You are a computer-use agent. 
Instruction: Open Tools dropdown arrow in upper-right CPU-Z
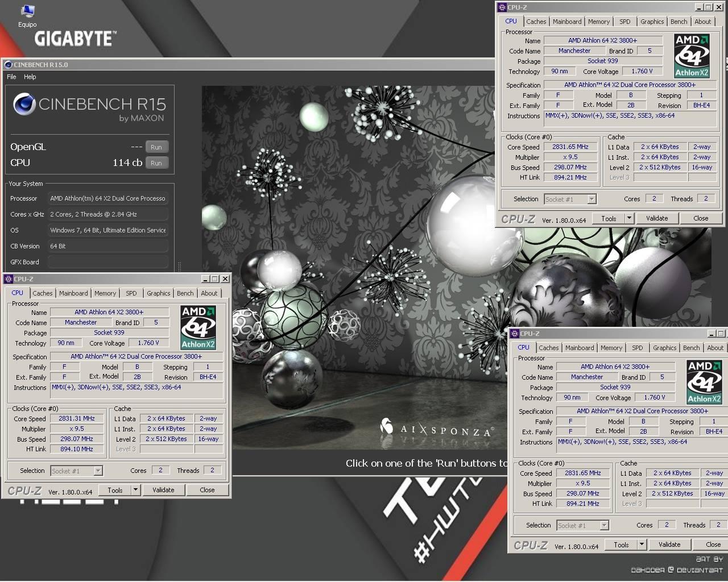point(629,218)
